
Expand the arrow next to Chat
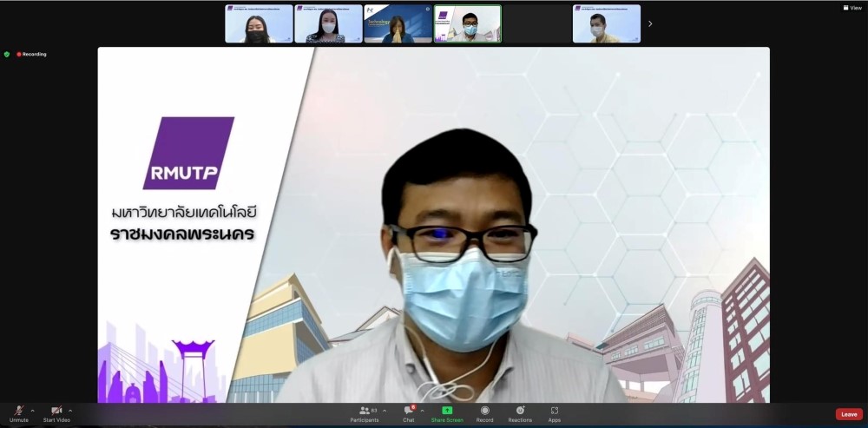tap(423, 411)
